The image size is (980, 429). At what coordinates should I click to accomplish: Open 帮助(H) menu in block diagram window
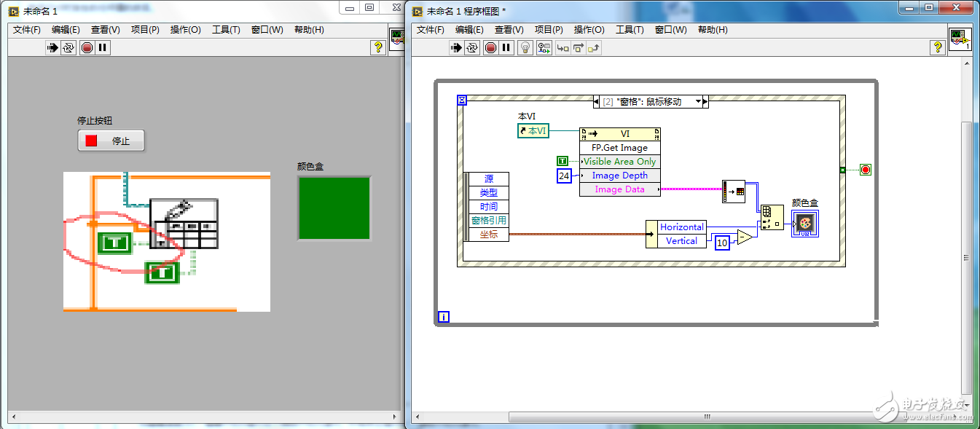point(713,30)
